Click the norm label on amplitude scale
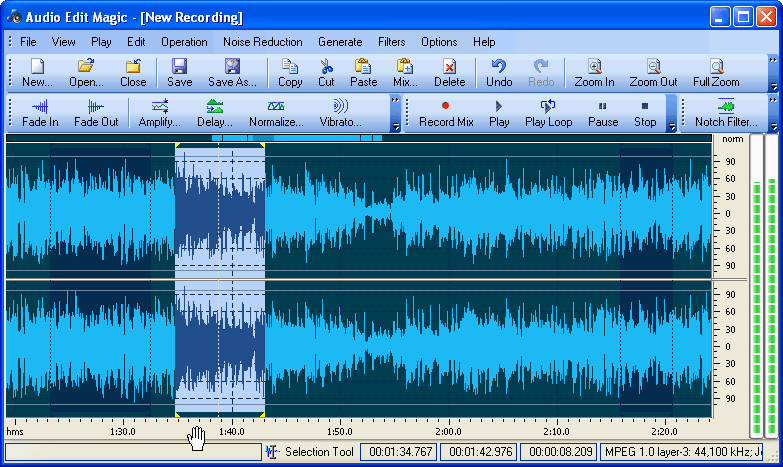The image size is (783, 467). [x=733, y=139]
